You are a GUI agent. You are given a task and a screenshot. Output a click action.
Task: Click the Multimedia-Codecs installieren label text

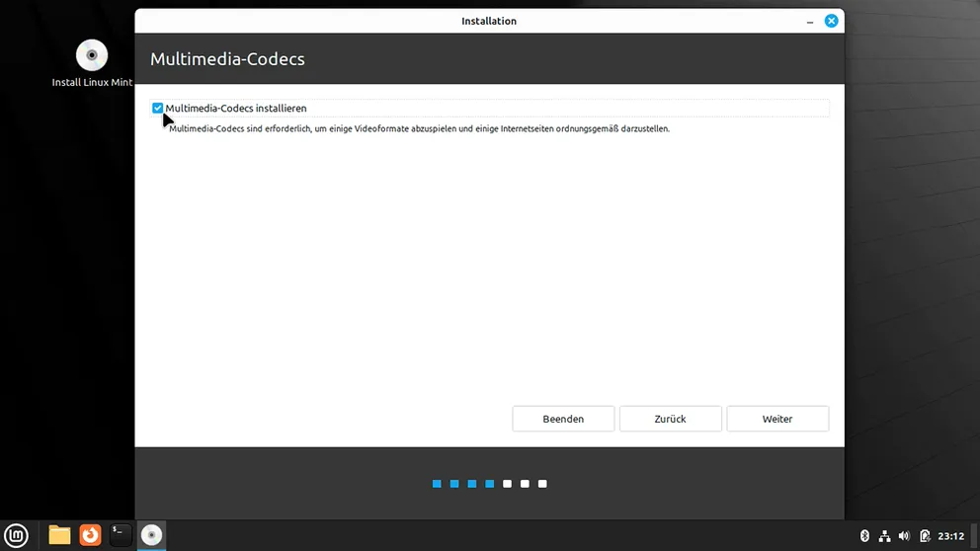236,109
